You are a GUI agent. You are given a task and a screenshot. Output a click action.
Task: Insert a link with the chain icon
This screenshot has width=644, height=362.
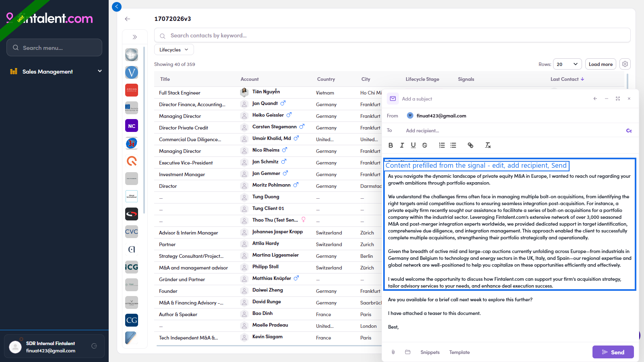coord(470,145)
